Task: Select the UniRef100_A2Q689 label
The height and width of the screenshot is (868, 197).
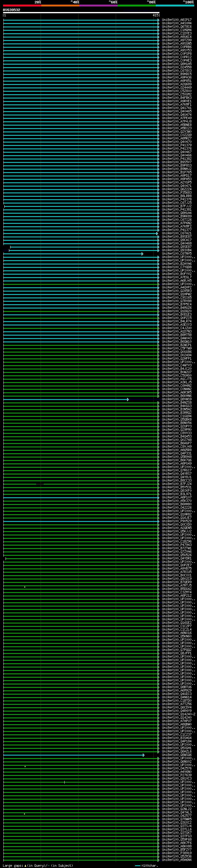Action: 176,84
